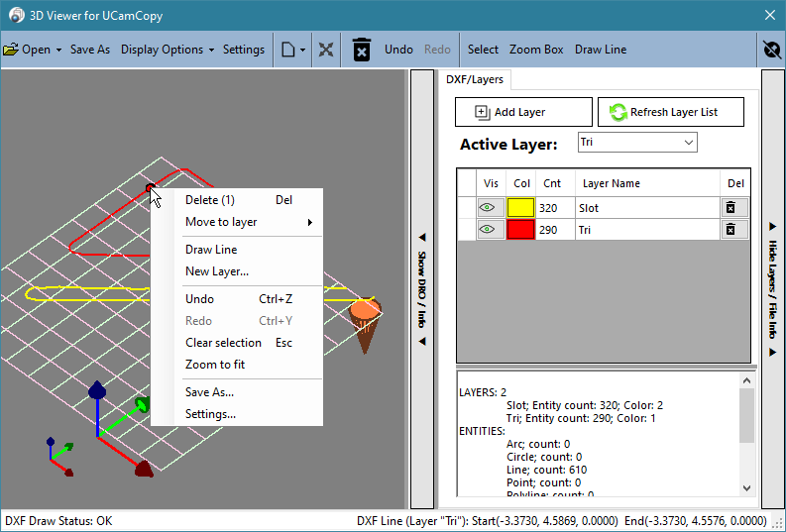The height and width of the screenshot is (532, 786).
Task: Open the Active Layer combo box
Action: tap(637, 143)
